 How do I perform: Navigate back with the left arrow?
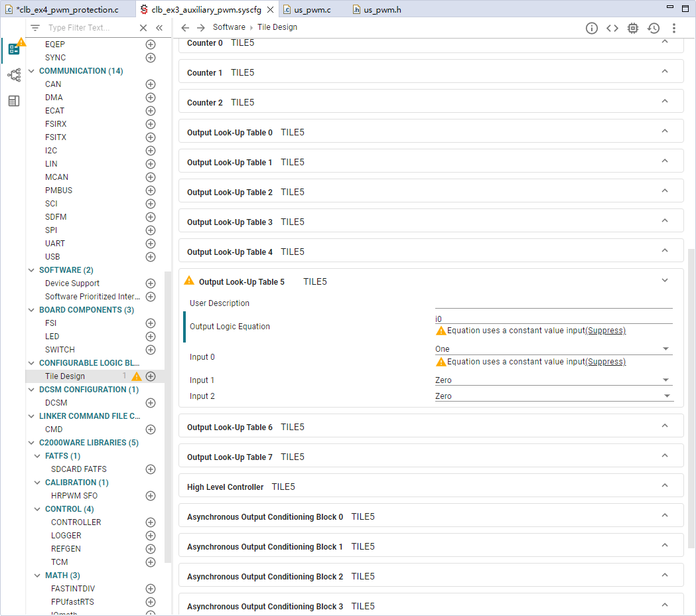(185, 27)
